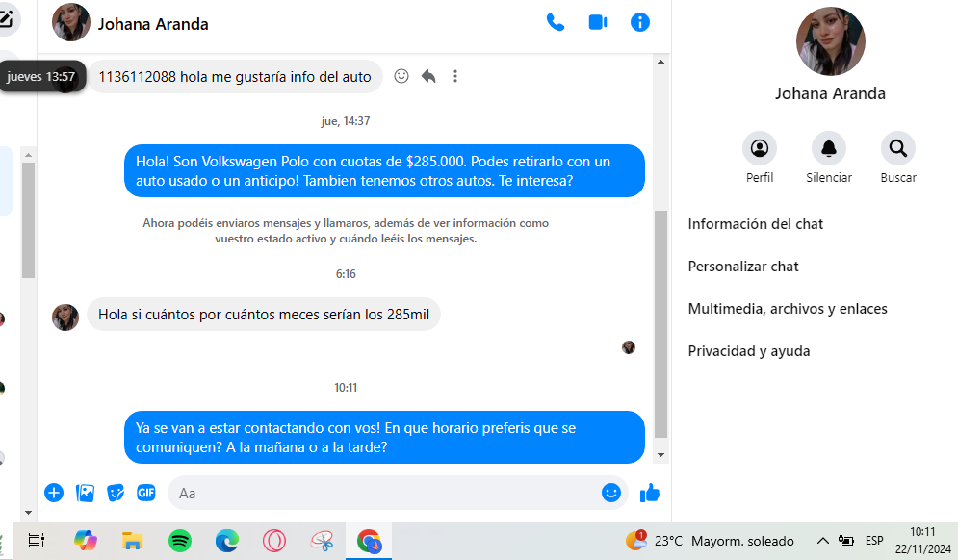Image resolution: width=958 pixels, height=560 pixels.
Task: Silenciar notifications for this chat
Action: point(828,158)
